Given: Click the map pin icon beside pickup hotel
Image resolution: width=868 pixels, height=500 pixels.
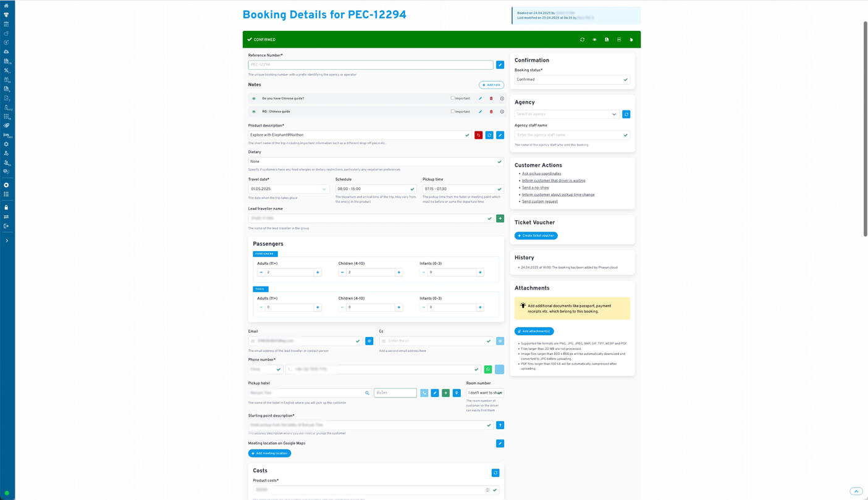Looking at the screenshot, I should 457,393.
